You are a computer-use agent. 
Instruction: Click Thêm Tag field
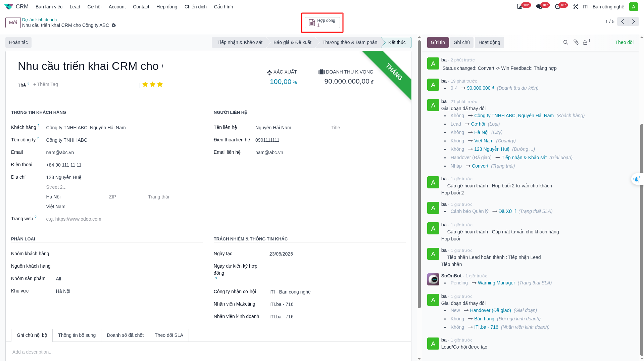[45, 84]
